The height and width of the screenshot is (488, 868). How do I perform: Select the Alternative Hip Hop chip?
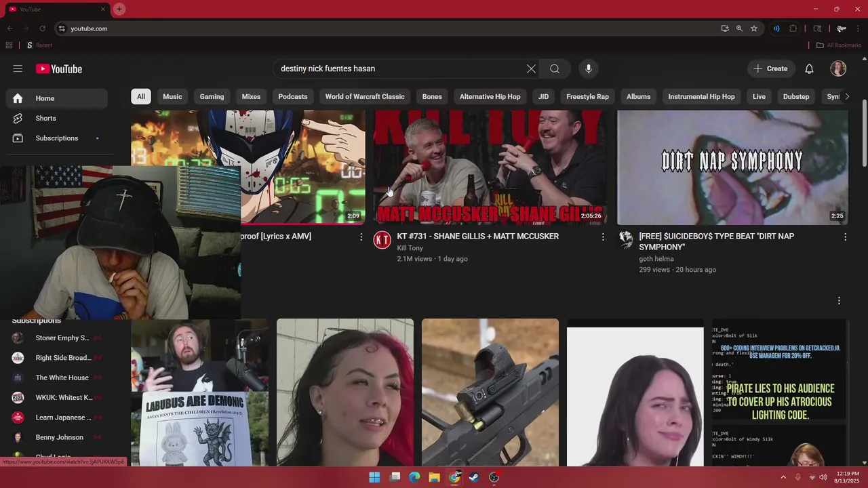click(x=490, y=96)
